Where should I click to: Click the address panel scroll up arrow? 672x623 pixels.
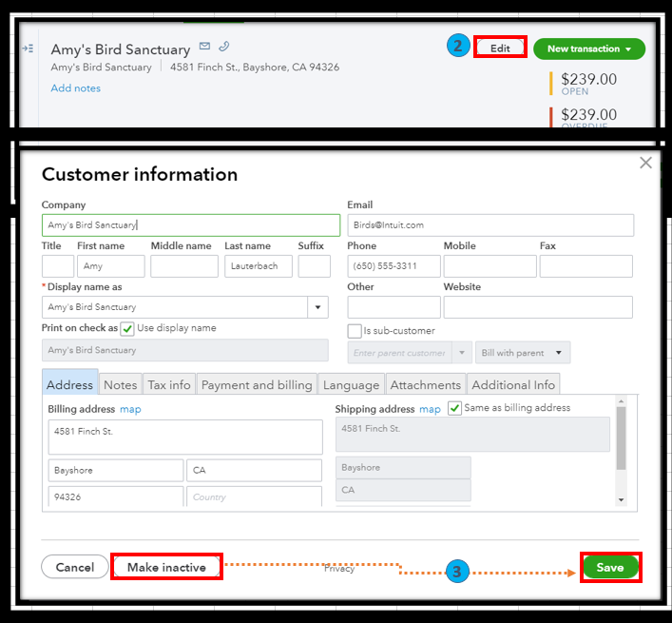(621, 401)
